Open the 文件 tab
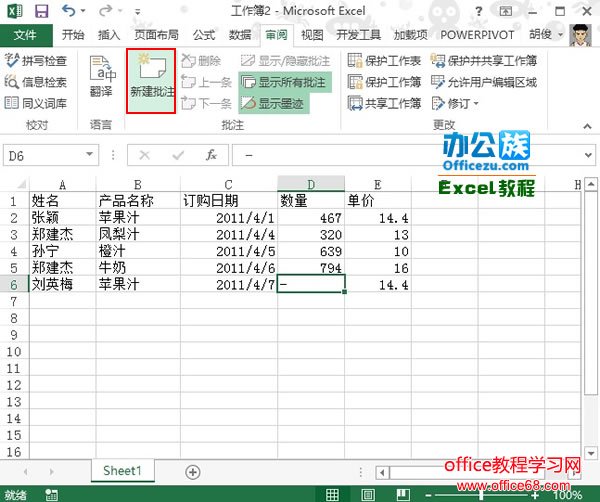 point(26,35)
